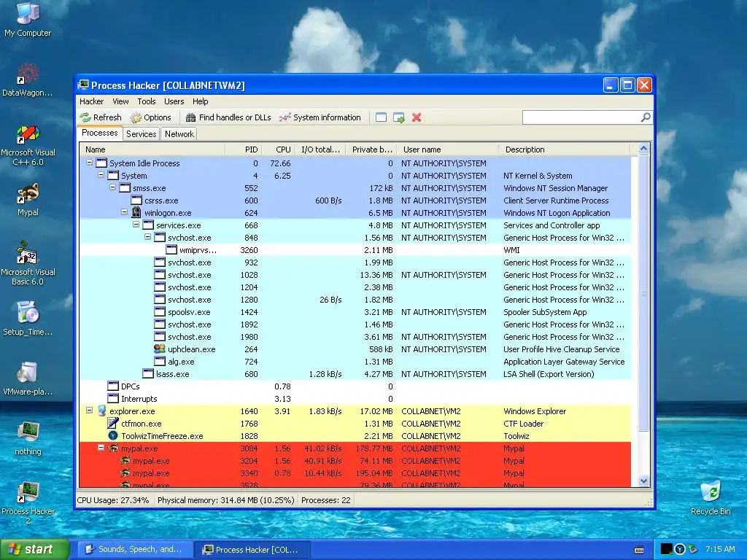Click the winlogon.exe process icon
Viewport: 747px width, 560px height.
pos(136,212)
